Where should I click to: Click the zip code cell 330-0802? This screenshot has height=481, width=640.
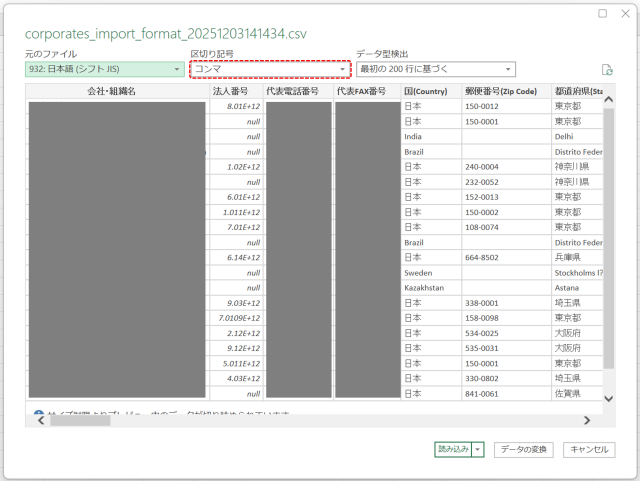pos(506,379)
